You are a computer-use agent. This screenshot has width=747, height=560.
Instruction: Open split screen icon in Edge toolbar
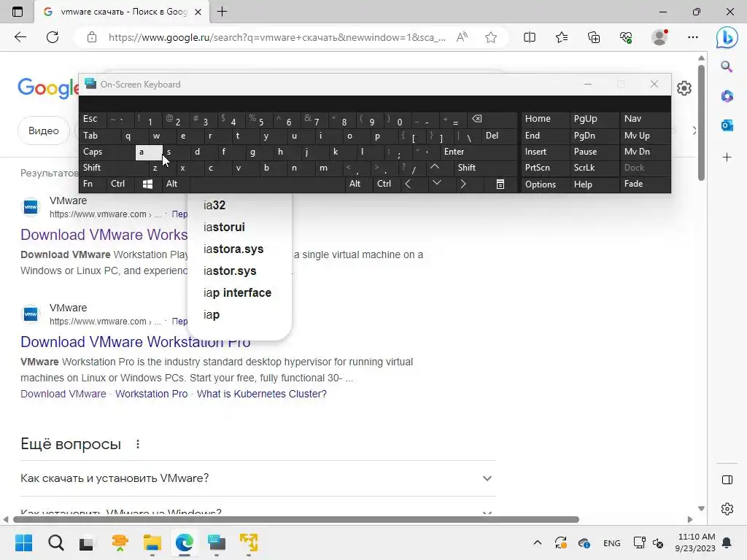coord(530,37)
